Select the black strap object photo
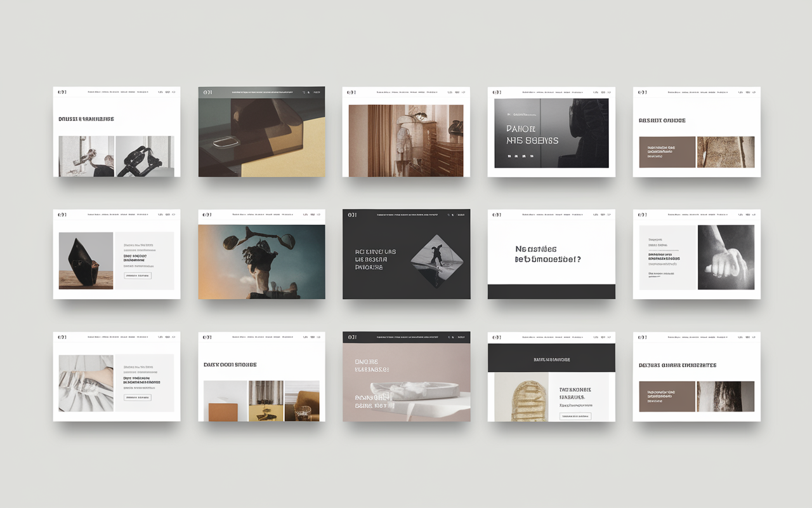The height and width of the screenshot is (508, 812). click(x=144, y=156)
